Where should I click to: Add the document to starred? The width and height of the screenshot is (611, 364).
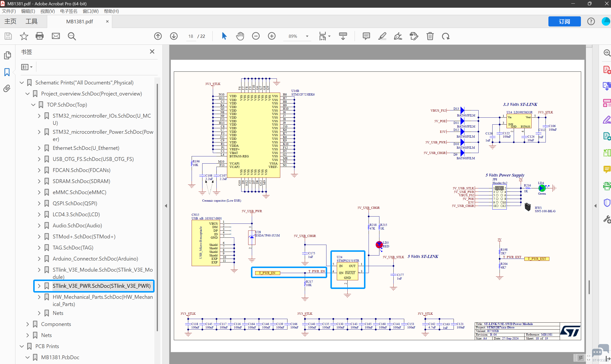(24, 36)
